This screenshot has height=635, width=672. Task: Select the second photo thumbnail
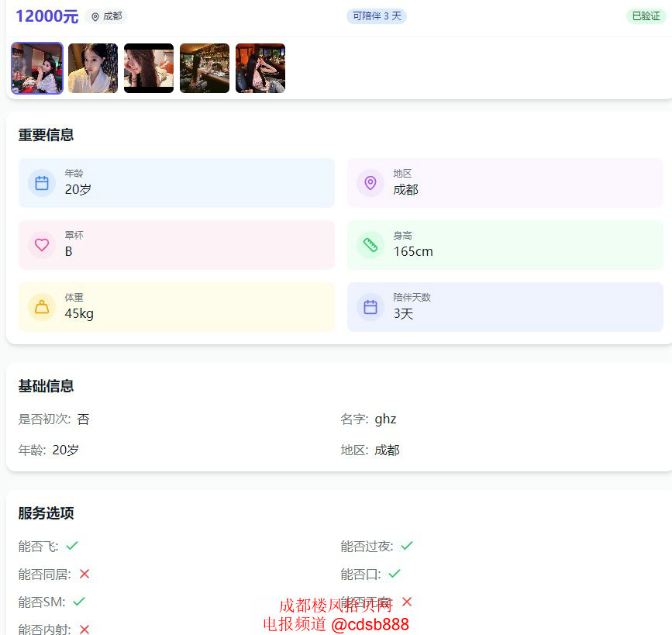tap(93, 68)
